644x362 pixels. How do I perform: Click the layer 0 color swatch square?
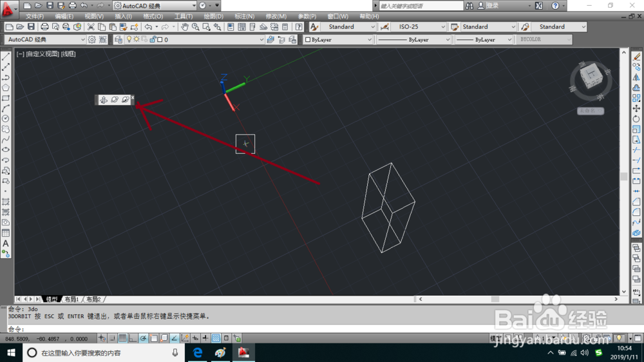[x=160, y=40]
